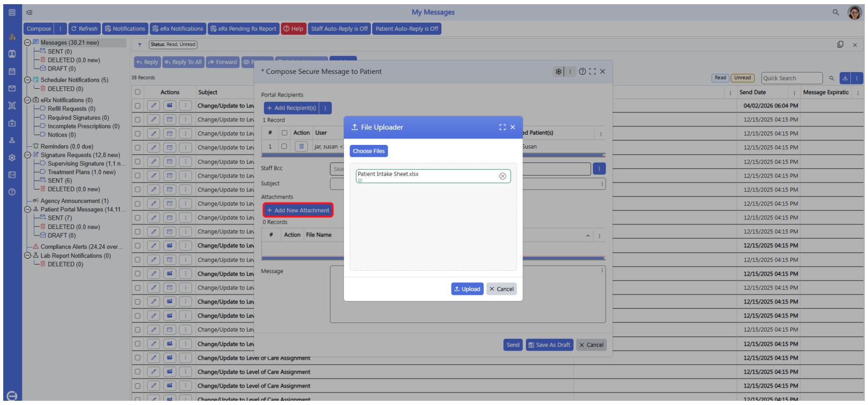Open the user avatar profile menu

pyautogui.click(x=855, y=13)
